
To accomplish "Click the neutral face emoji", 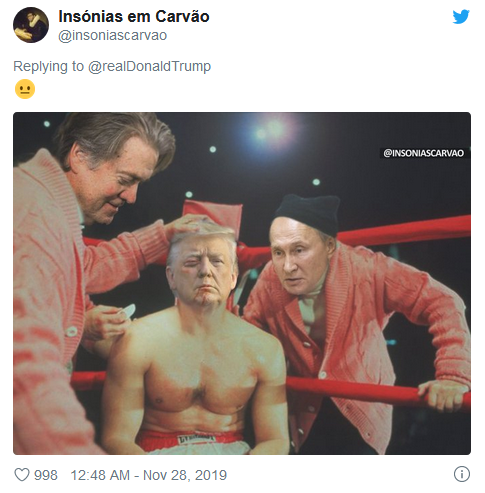I will click(x=25, y=89).
